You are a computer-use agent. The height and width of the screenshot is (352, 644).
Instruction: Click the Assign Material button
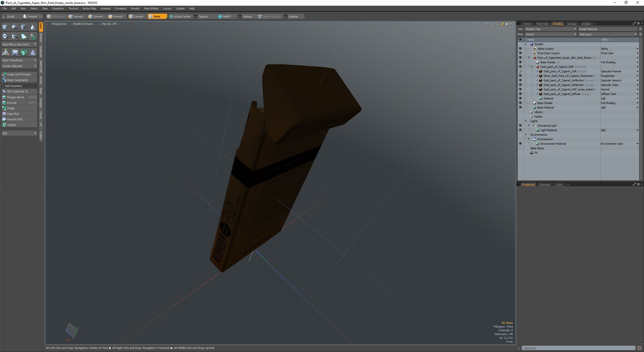tap(607, 29)
